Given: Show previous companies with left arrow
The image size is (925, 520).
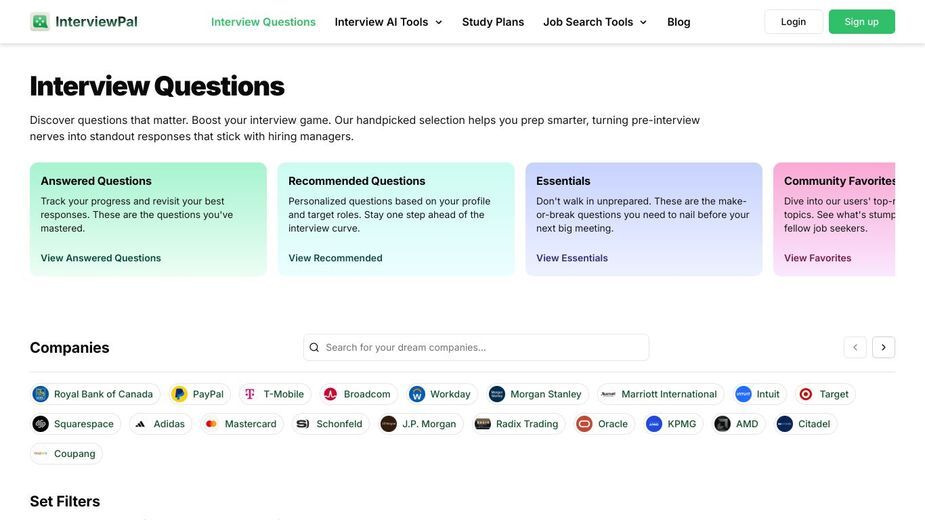Looking at the screenshot, I should 855,347.
